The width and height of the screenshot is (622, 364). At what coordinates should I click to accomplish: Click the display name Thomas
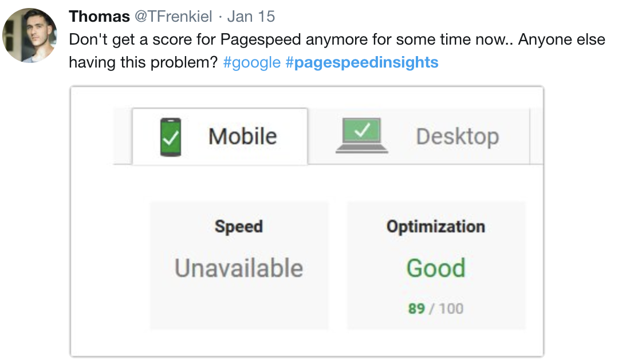click(99, 17)
